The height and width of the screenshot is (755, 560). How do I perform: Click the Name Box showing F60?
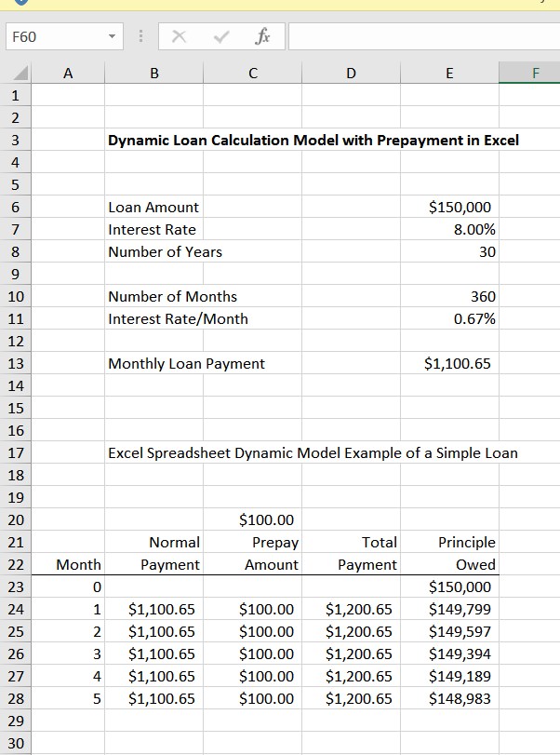tap(64, 36)
